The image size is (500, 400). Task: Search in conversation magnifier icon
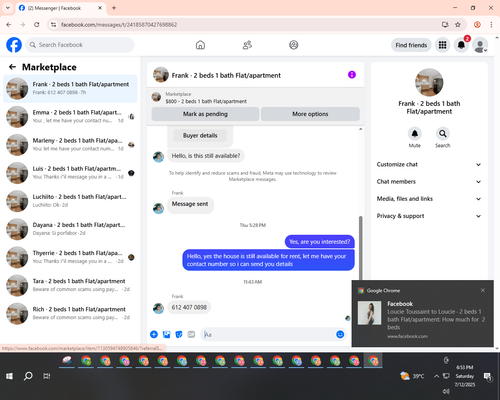[442, 134]
